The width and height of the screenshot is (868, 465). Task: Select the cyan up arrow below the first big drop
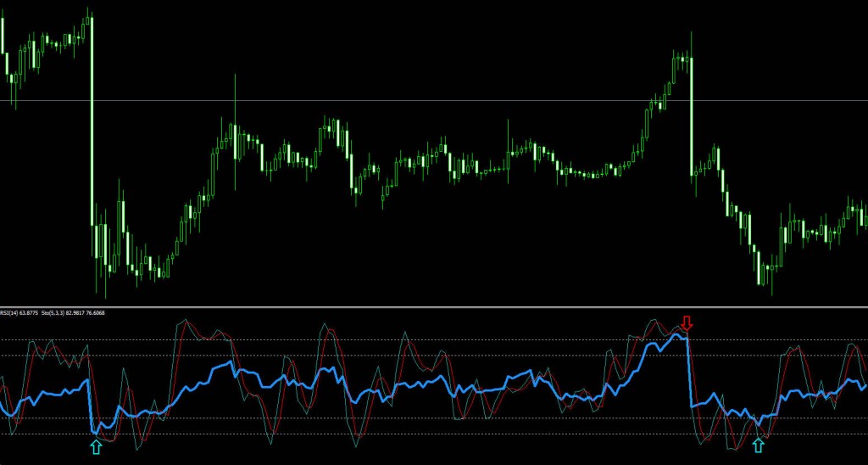(97, 446)
